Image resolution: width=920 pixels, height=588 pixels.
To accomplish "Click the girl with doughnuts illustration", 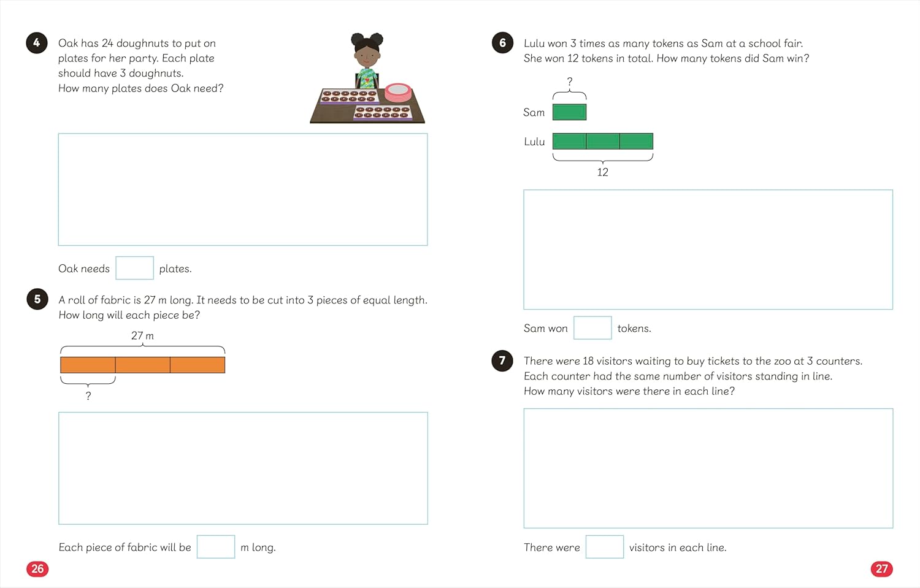I will 367,77.
